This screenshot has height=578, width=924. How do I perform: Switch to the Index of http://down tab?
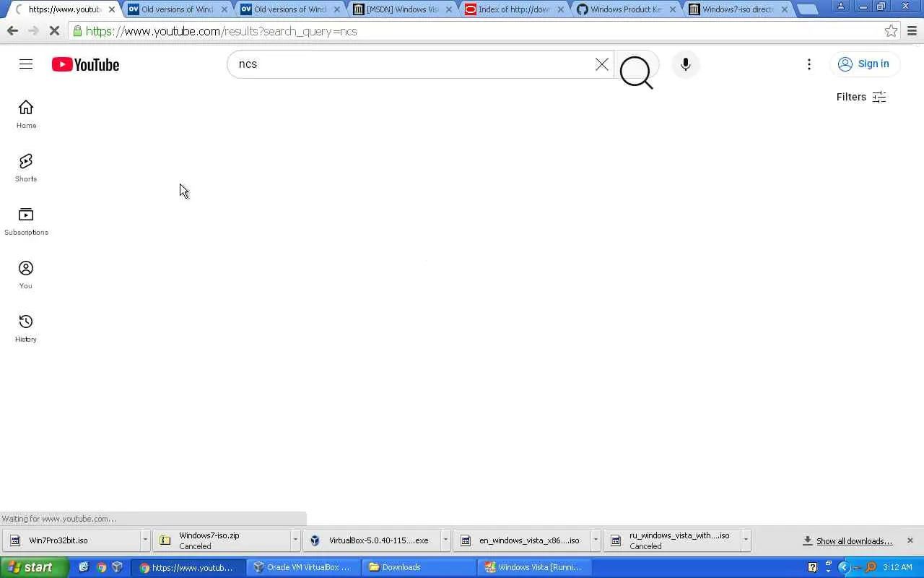tap(514, 9)
